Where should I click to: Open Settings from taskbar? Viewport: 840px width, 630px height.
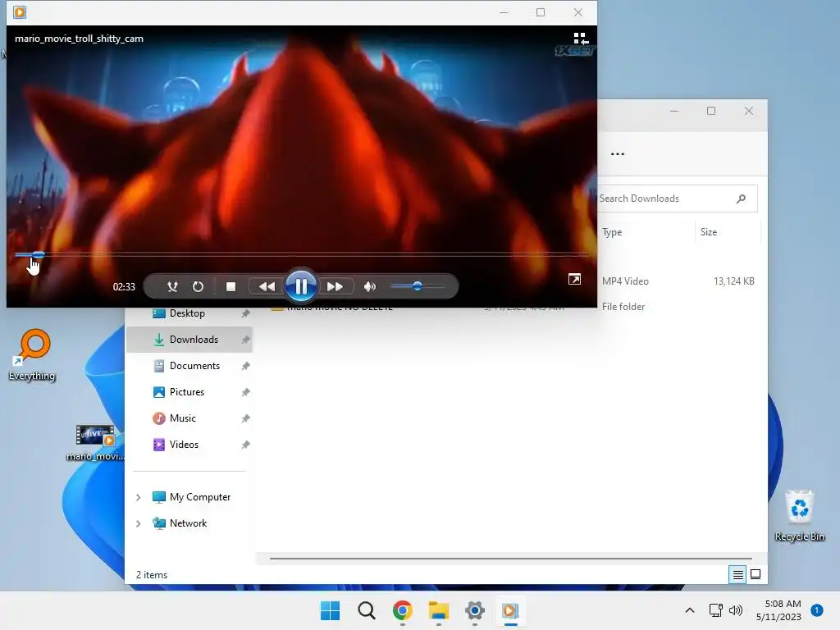tap(475, 610)
